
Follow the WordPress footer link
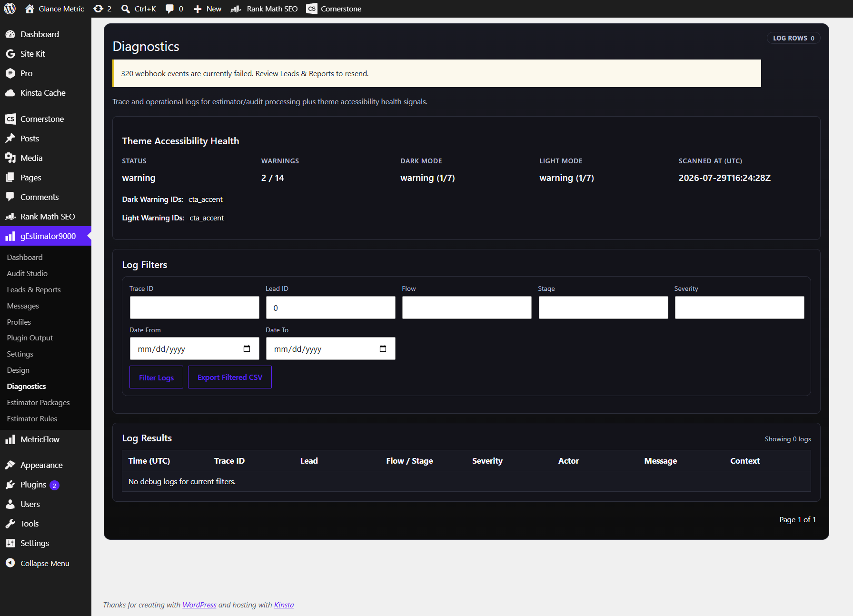(199, 605)
